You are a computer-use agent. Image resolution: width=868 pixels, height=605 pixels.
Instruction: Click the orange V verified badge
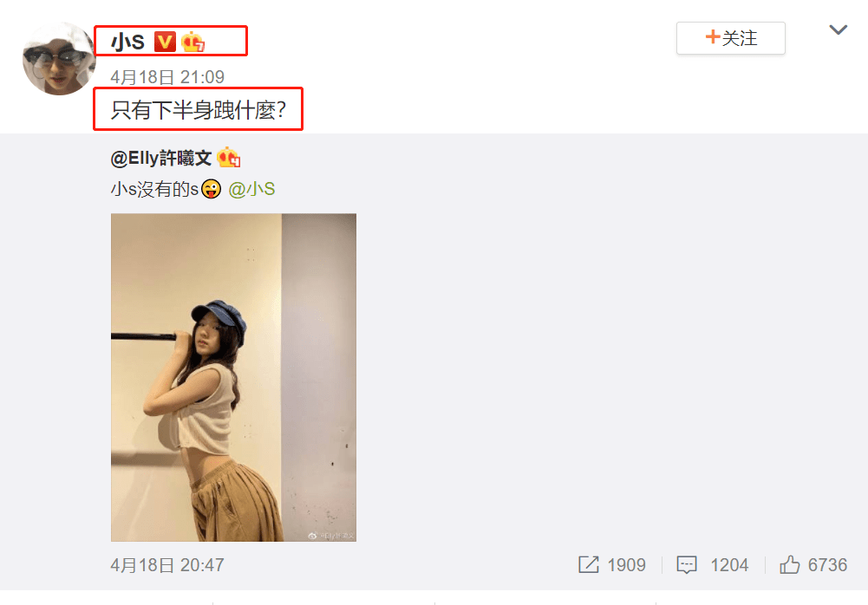(165, 42)
